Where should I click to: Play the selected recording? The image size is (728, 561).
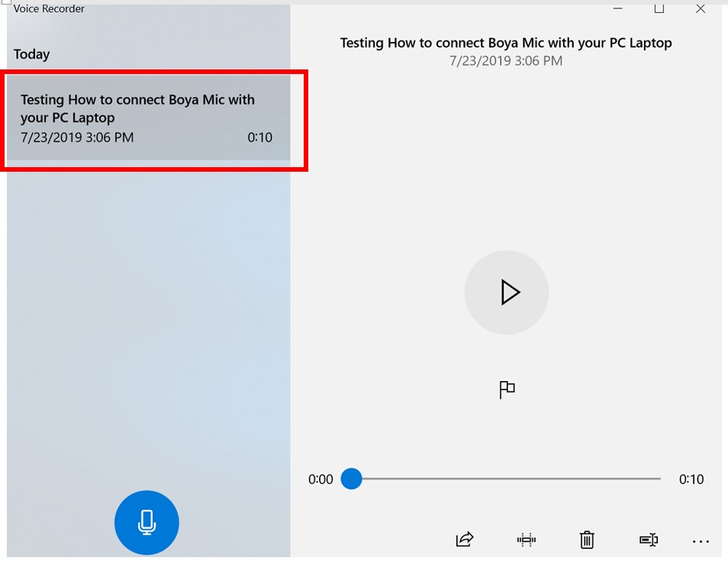tap(507, 292)
